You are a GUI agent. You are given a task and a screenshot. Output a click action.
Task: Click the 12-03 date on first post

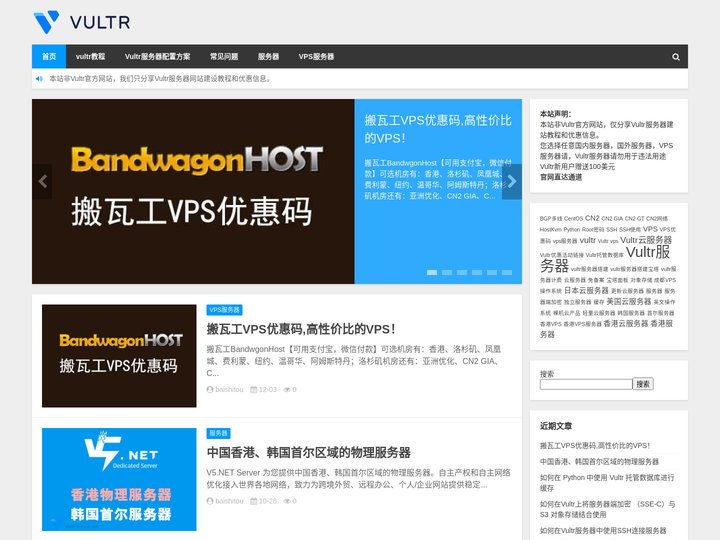click(264, 389)
